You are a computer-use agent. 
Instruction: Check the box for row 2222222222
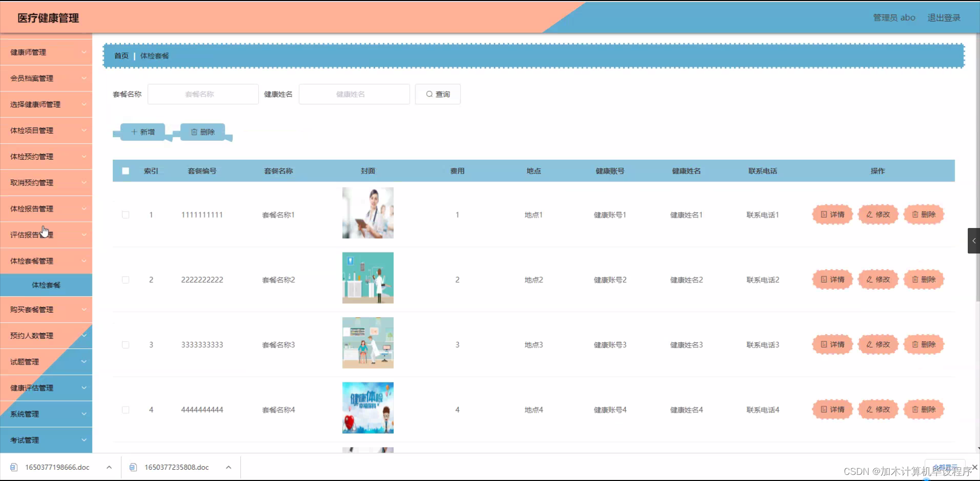pyautogui.click(x=126, y=280)
